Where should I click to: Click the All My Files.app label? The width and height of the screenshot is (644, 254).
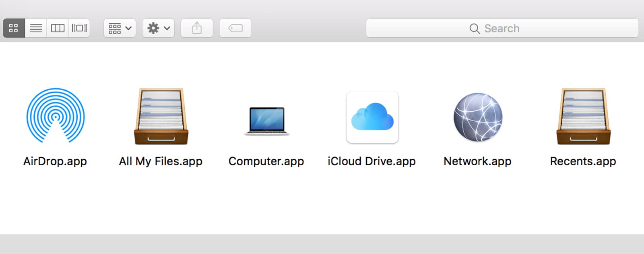(161, 161)
